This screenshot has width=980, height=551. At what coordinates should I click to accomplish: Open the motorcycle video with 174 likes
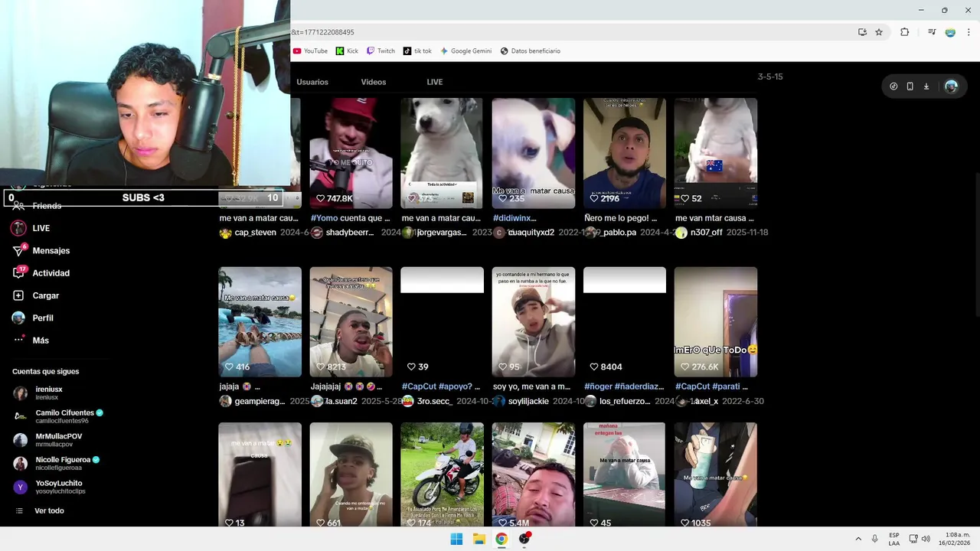[x=442, y=474]
